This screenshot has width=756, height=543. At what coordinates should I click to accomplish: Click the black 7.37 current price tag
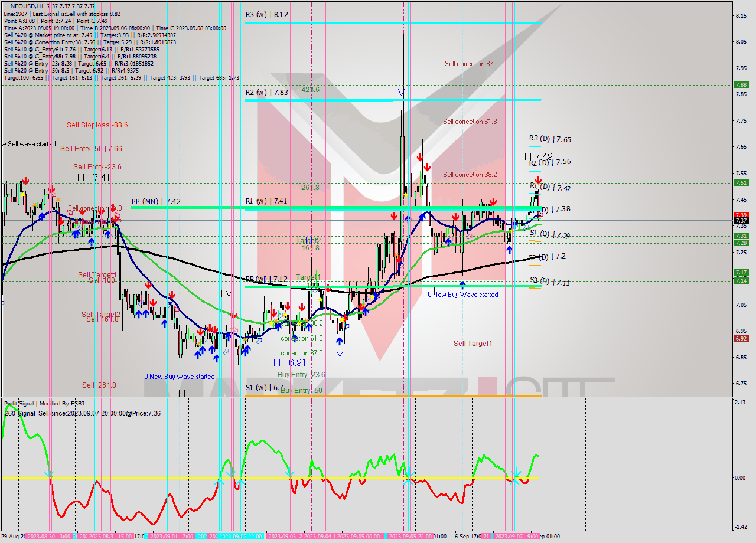[x=741, y=221]
